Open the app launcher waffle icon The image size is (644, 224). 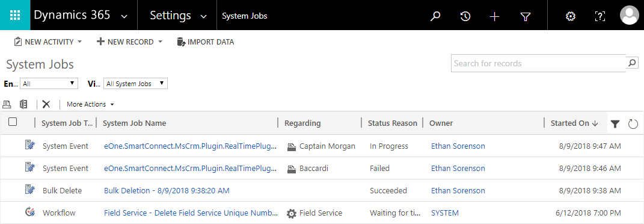[x=15, y=15]
